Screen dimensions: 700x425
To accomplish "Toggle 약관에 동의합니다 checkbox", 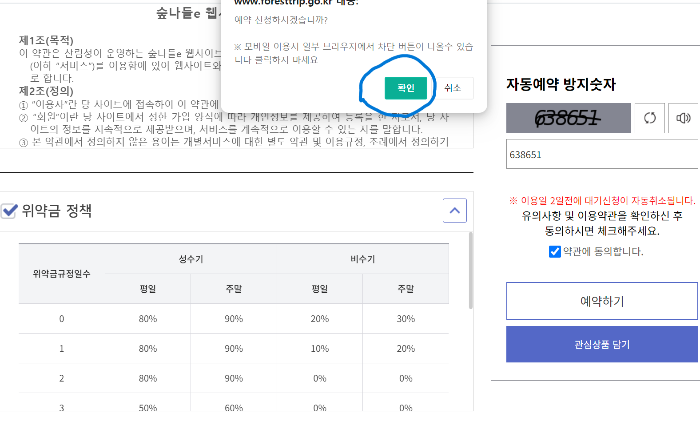I will (554, 252).
